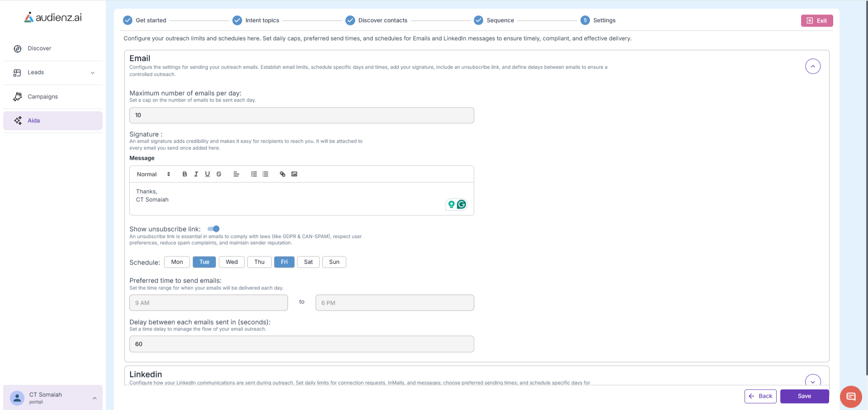Go to the Discover contacts step
Viewport: 868px width, 410px height.
383,20
